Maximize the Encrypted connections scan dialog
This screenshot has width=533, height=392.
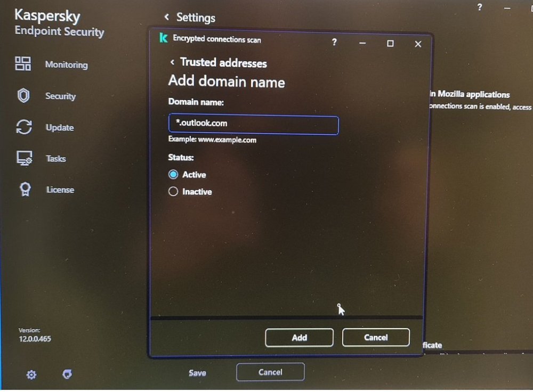tap(390, 44)
